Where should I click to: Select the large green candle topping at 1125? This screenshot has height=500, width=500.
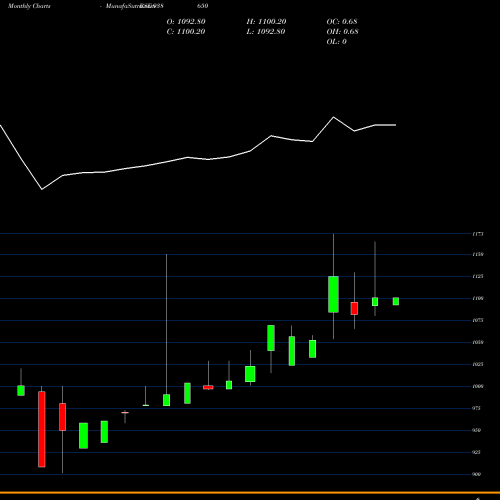pos(333,294)
